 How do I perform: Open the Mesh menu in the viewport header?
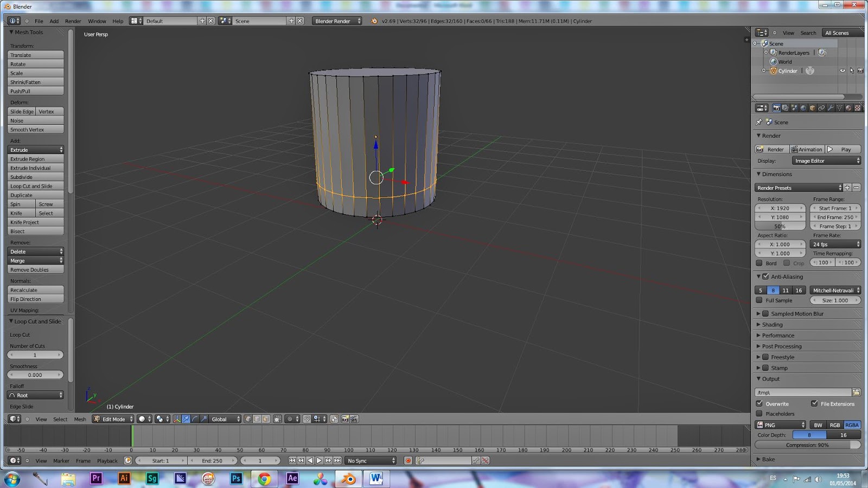[x=80, y=419]
